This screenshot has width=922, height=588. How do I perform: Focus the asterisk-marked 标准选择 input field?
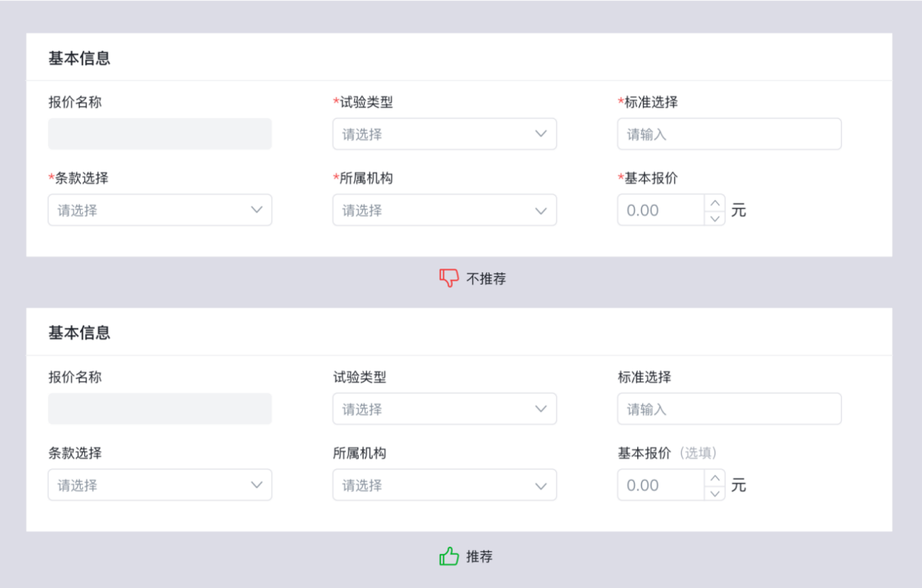click(729, 134)
